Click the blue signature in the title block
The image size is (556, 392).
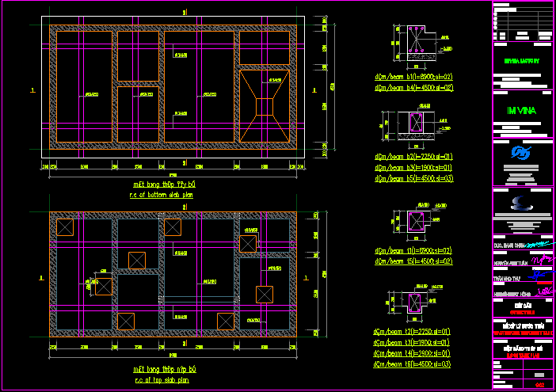541,275
